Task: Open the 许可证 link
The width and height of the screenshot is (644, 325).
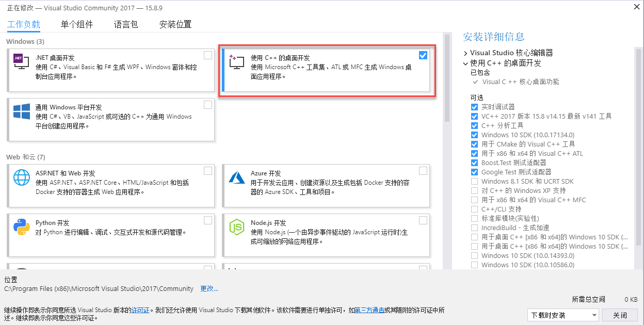Action: [x=141, y=310]
